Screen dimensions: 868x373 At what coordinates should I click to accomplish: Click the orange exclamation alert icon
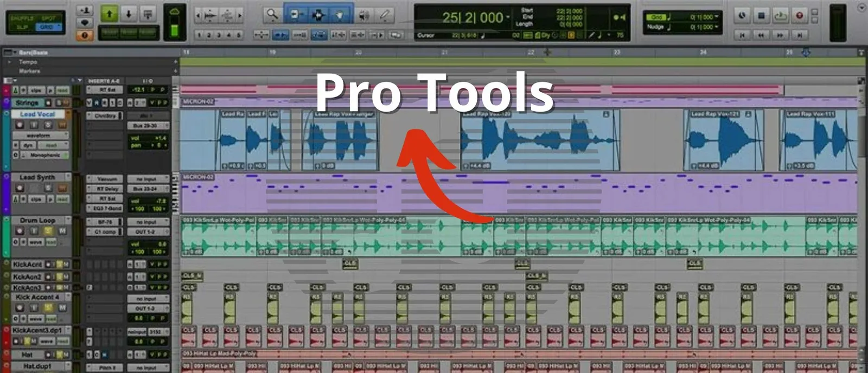coord(84,35)
